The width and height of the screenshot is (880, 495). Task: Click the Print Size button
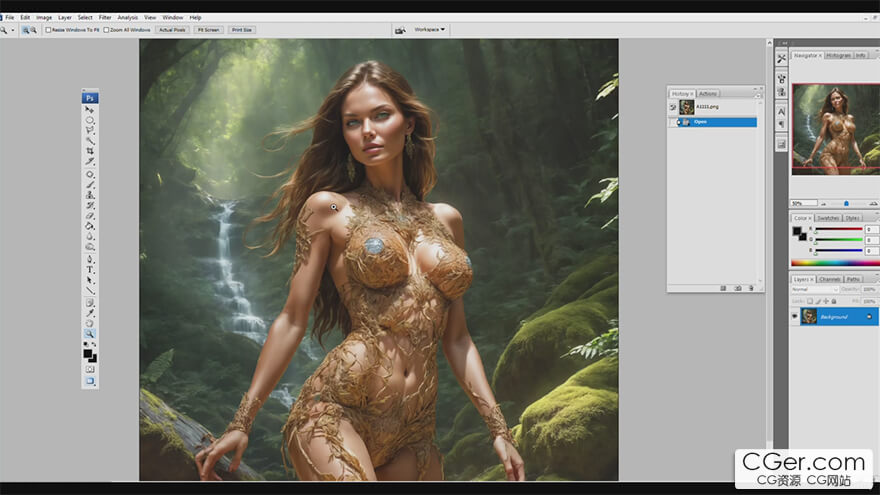242,30
